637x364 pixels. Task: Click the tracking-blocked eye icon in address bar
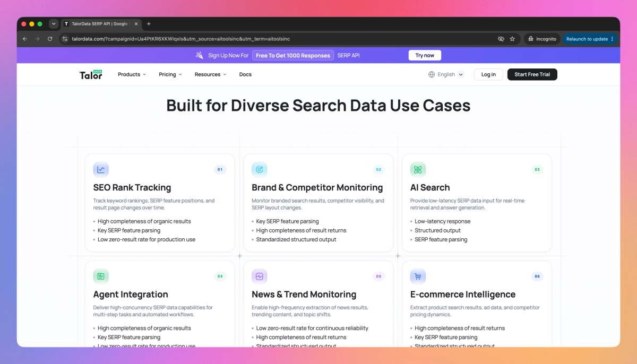click(501, 39)
